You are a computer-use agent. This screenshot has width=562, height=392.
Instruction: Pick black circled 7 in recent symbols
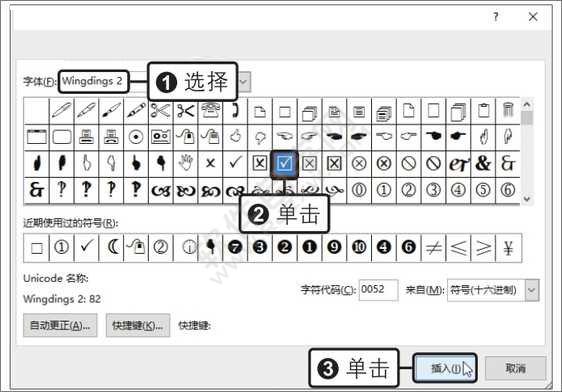click(235, 247)
